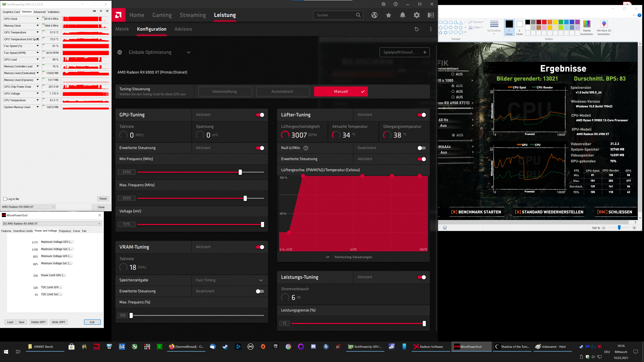The height and width of the screenshot is (362, 644).
Task: Enable VRAM Erweiterte Steuerung toggle
Action: coord(260,291)
